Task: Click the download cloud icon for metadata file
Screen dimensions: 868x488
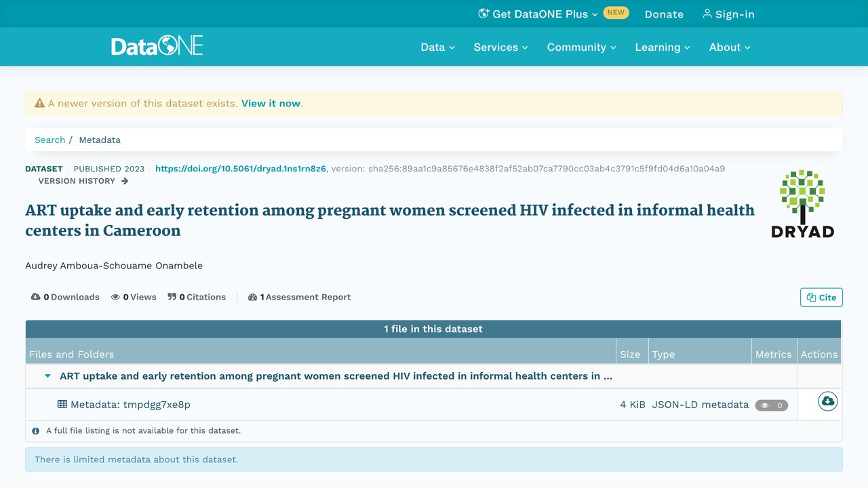Action: (827, 402)
